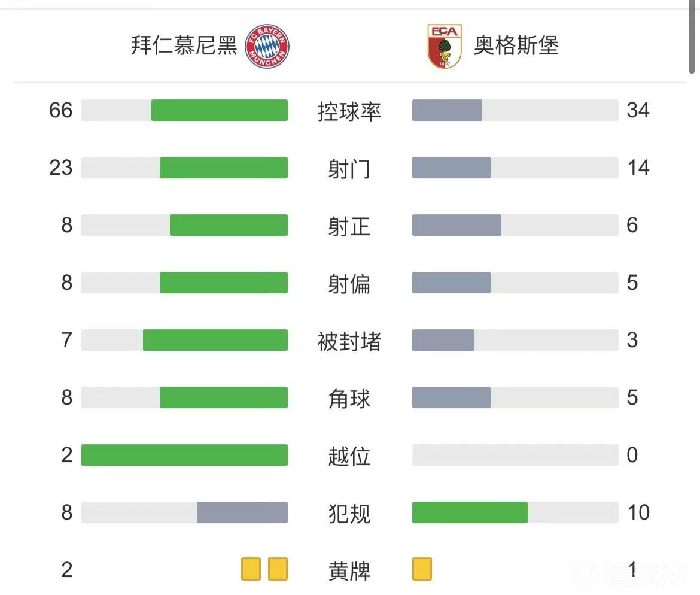The image size is (700, 595).
Task: Click the 角球 corner kicks label
Action: coord(349,399)
